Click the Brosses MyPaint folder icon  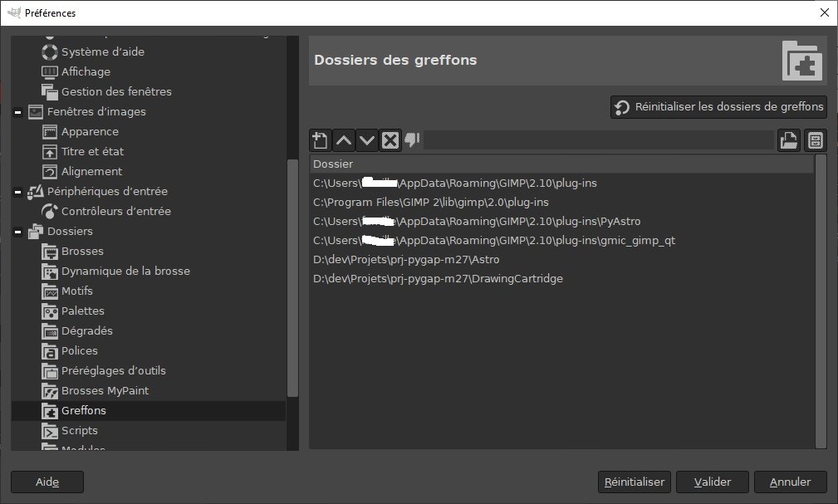click(x=50, y=391)
